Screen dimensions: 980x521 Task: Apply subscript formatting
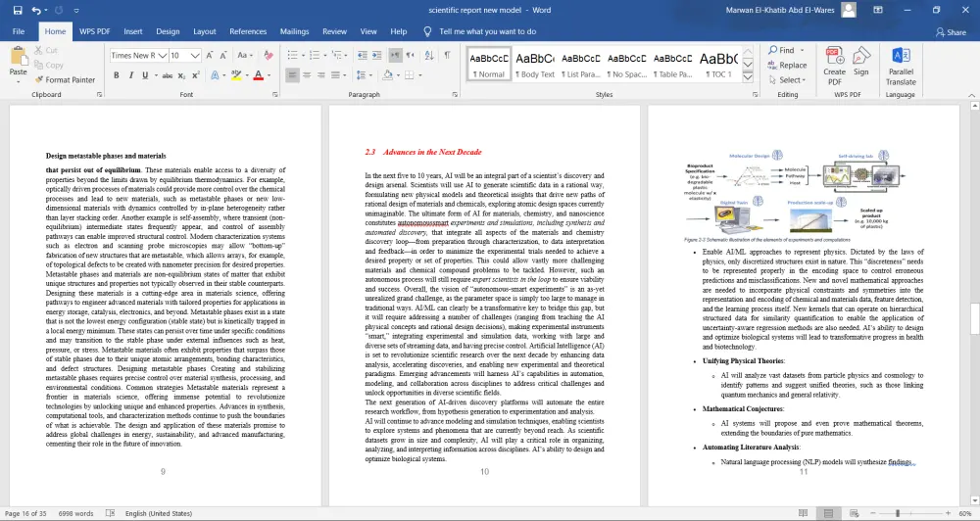pyautogui.click(x=181, y=75)
